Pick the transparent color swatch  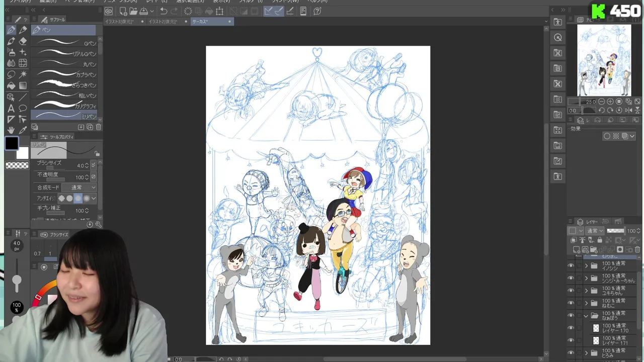coord(17,165)
